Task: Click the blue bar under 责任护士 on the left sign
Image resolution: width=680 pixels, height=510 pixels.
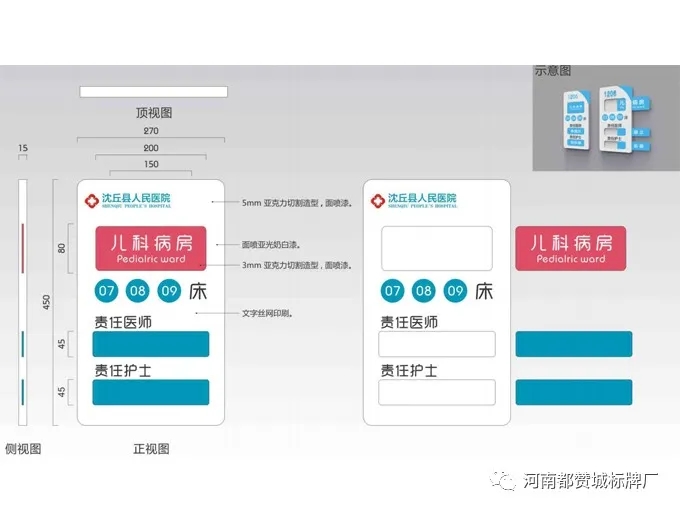Action: [x=151, y=392]
